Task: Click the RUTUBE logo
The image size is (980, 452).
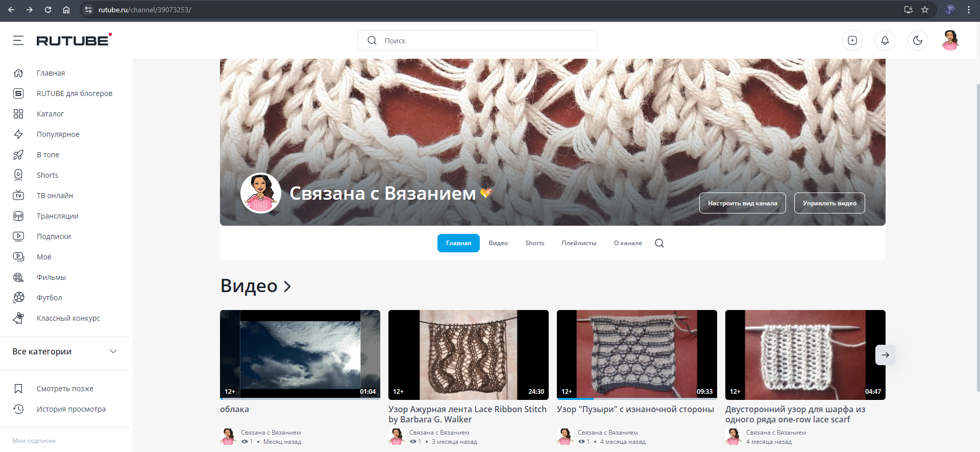Action: [74, 40]
